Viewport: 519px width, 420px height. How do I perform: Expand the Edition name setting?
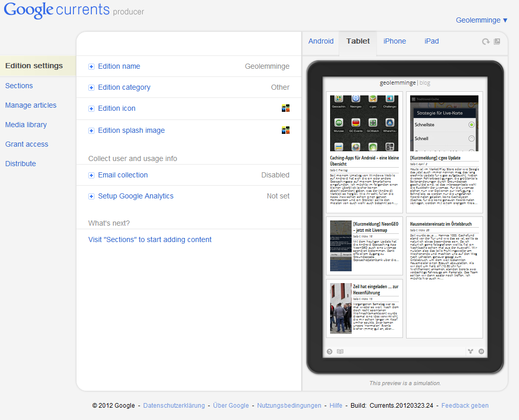pyautogui.click(x=91, y=67)
